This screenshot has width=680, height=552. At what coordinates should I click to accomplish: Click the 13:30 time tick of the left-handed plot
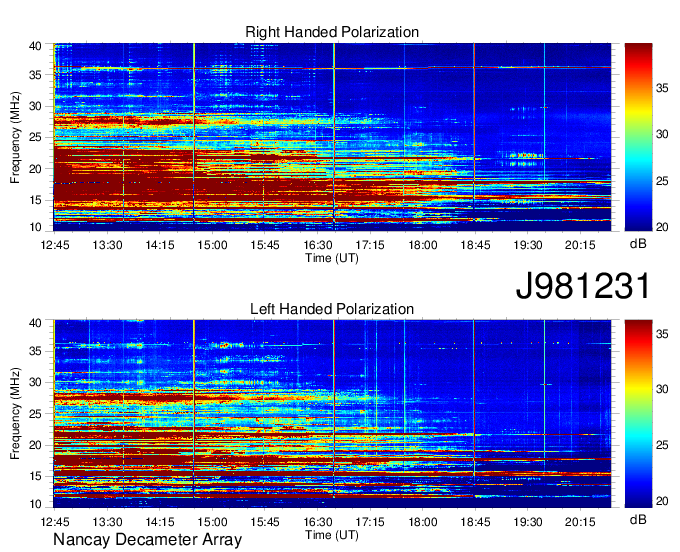point(107,522)
